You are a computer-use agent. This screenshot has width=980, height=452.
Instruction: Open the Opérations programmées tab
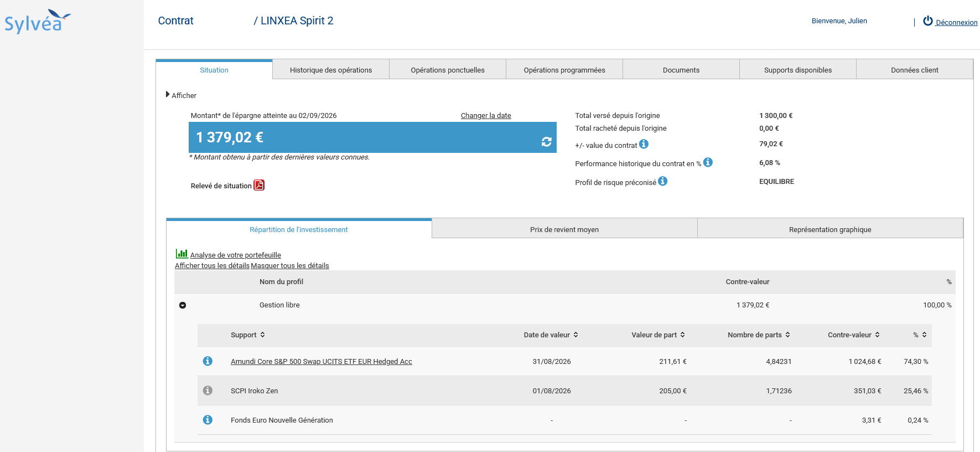pos(564,70)
